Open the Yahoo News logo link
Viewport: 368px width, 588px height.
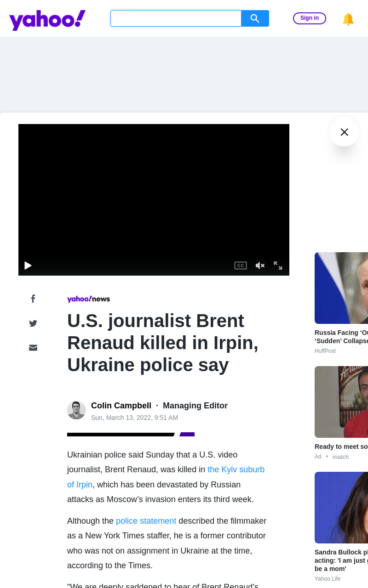tap(89, 299)
